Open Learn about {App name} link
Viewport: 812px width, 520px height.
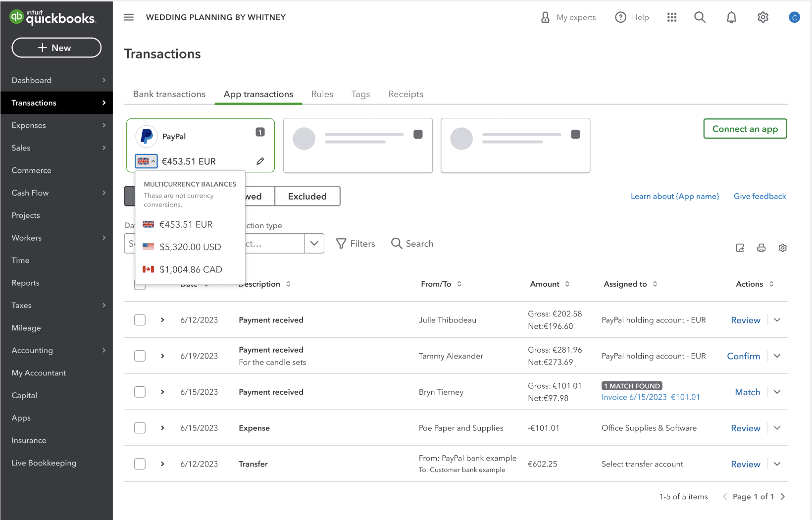[675, 196]
